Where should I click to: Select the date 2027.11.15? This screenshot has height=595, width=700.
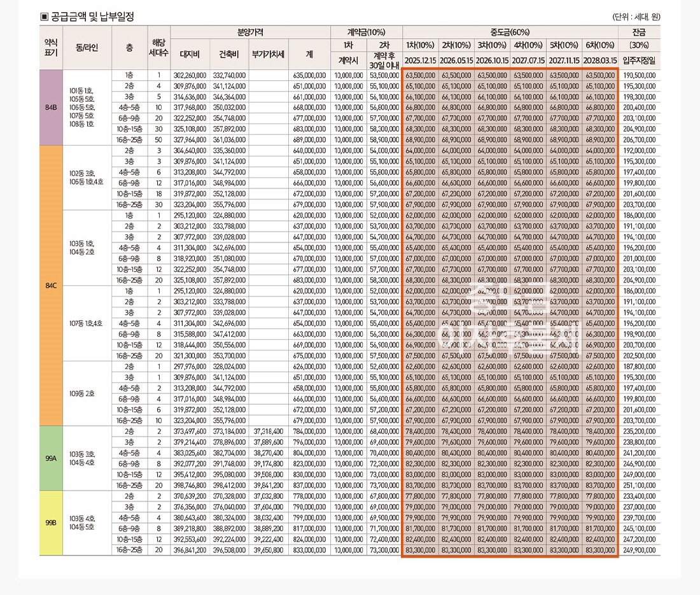click(564, 60)
